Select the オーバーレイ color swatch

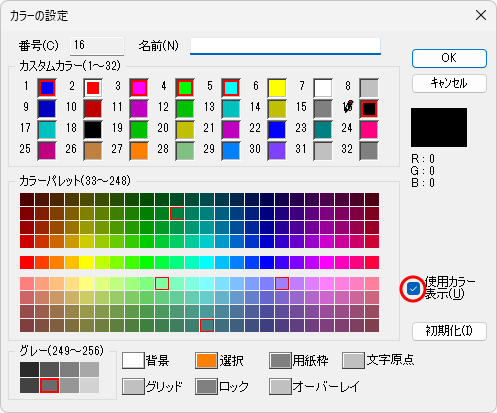click(280, 386)
